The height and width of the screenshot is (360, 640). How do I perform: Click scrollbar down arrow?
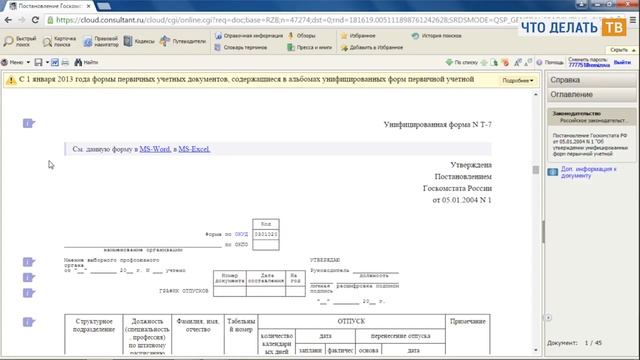point(536,350)
